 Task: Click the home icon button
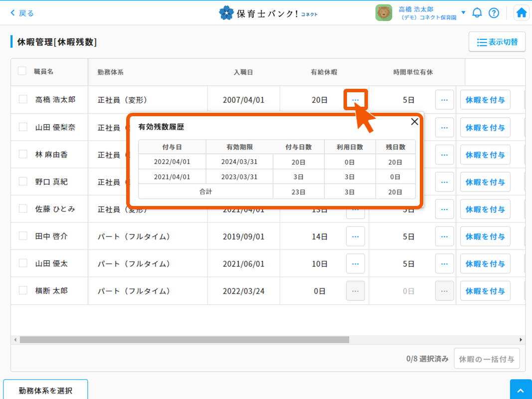[522, 13]
